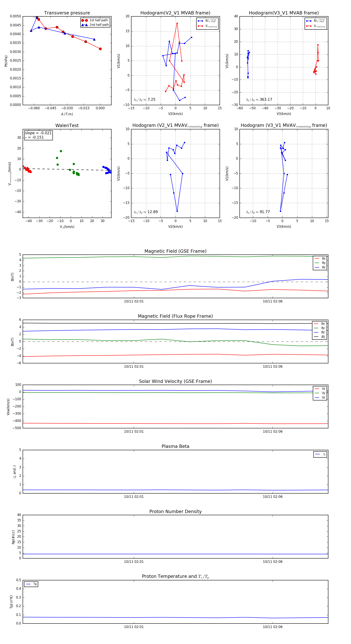Click the "Hodogram(V3_V1 MVAB frame)" title
The image size is (351, 644).
click(x=284, y=13)
